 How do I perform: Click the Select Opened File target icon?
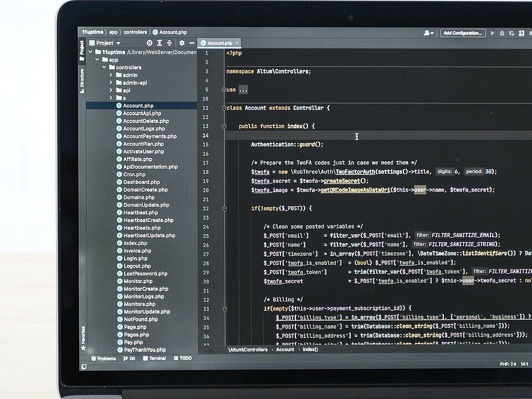(150, 43)
